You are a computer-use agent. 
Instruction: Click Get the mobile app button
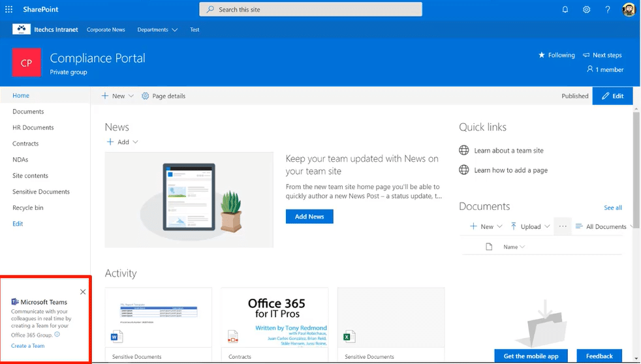tap(531, 356)
